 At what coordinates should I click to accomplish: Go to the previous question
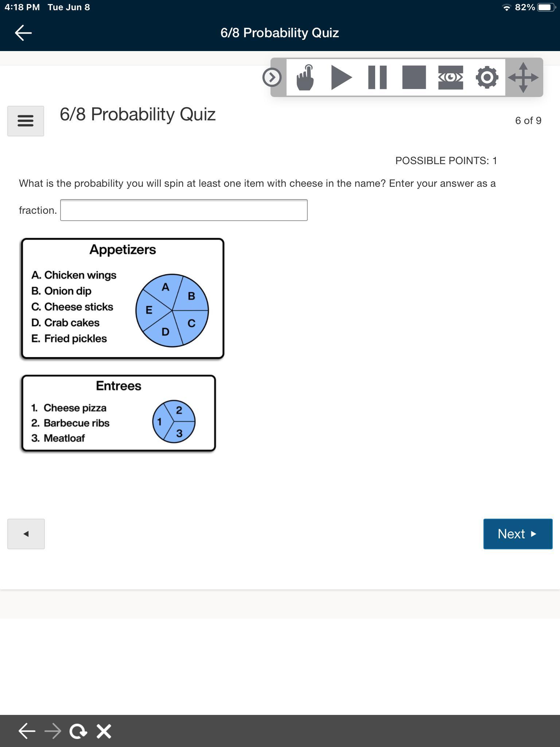click(x=26, y=534)
